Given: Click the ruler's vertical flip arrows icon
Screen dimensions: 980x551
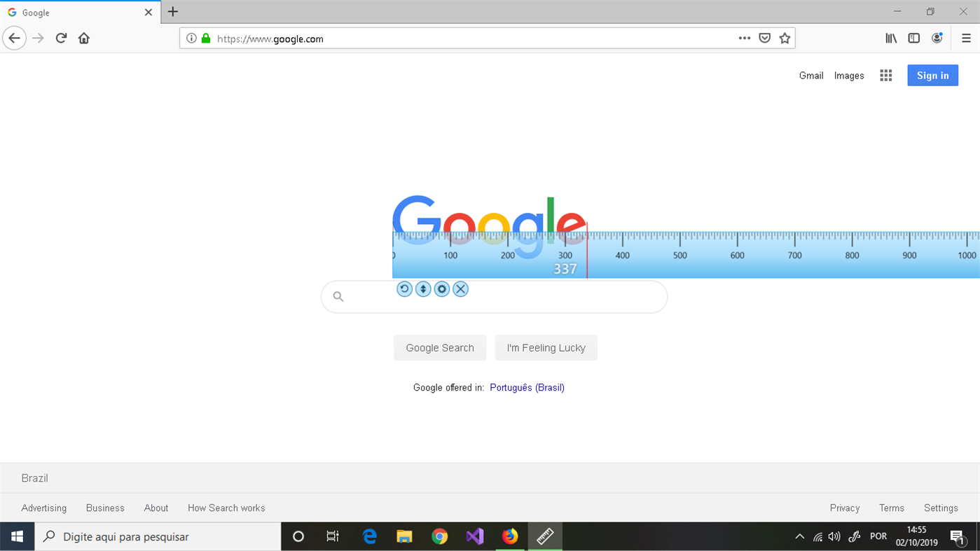Looking at the screenshot, I should [423, 289].
